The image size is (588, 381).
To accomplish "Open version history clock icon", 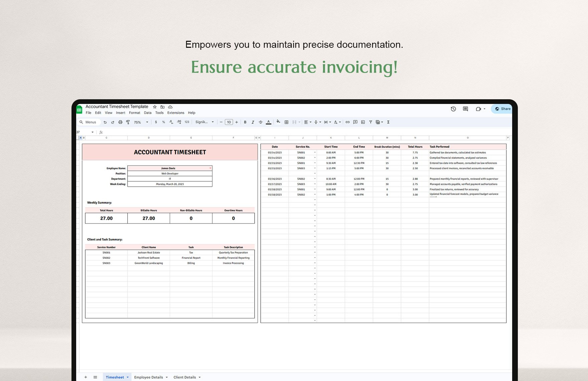I will [453, 109].
